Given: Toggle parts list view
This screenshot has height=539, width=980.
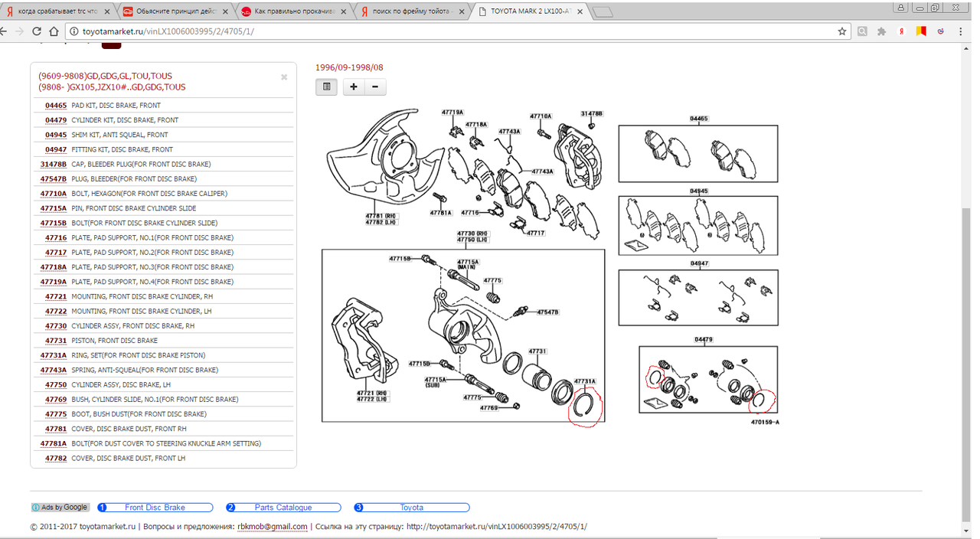Looking at the screenshot, I should click(326, 87).
